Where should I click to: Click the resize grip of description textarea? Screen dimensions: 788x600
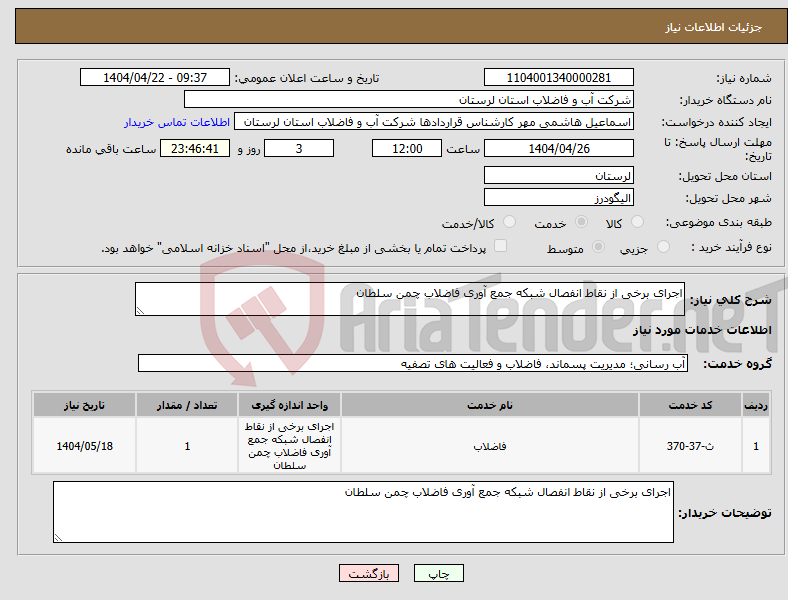(140, 311)
